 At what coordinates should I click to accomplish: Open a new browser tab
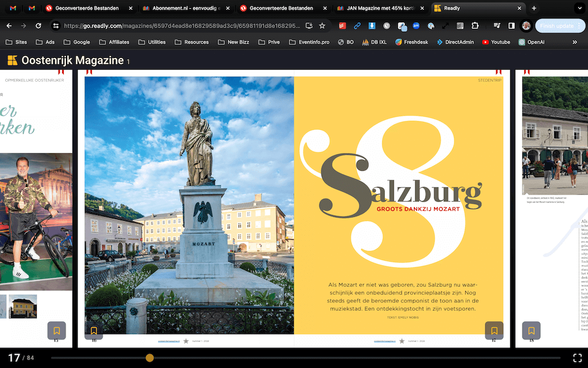coord(534,8)
